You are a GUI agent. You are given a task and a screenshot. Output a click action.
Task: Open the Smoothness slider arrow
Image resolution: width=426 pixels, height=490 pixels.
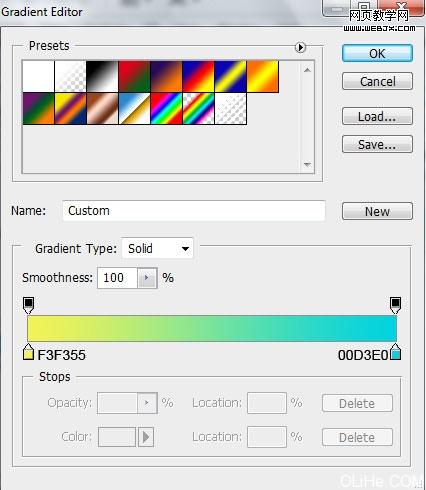point(147,278)
